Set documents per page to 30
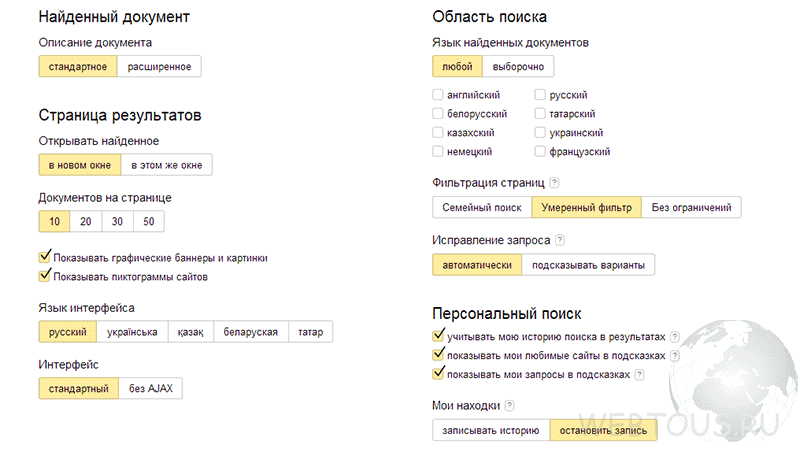The width and height of the screenshot is (800, 452). click(117, 221)
